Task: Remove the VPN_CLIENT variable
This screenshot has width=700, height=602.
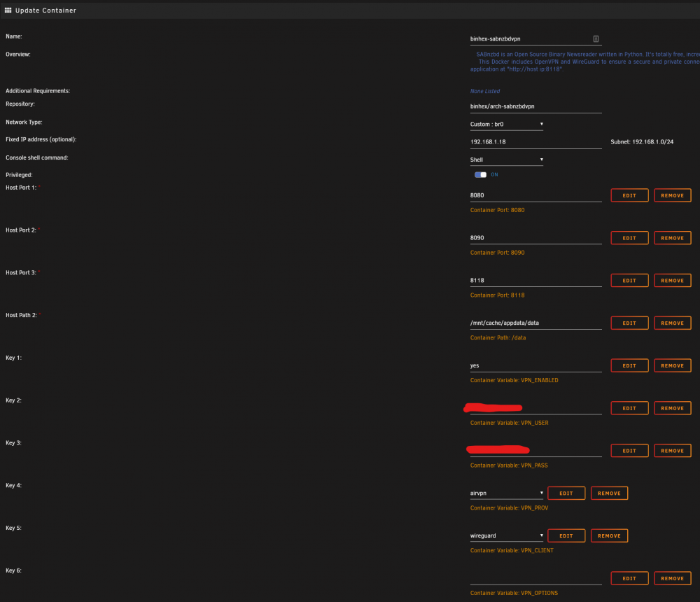Action: click(x=610, y=536)
